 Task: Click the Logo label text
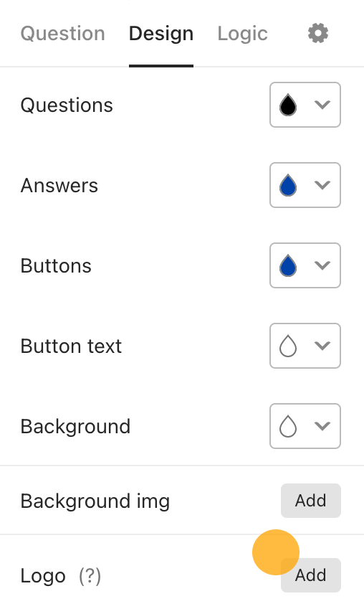coord(43,576)
